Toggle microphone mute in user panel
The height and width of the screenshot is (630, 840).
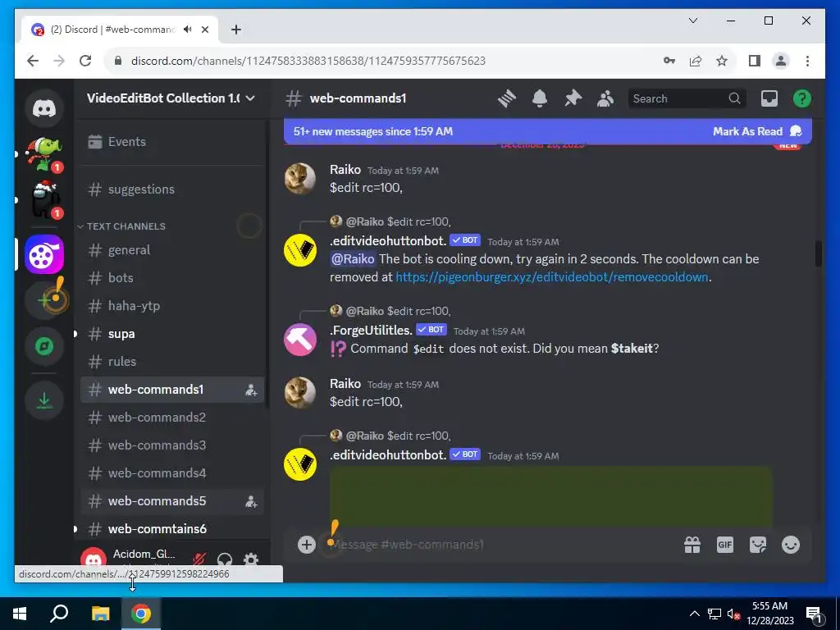[x=199, y=559]
